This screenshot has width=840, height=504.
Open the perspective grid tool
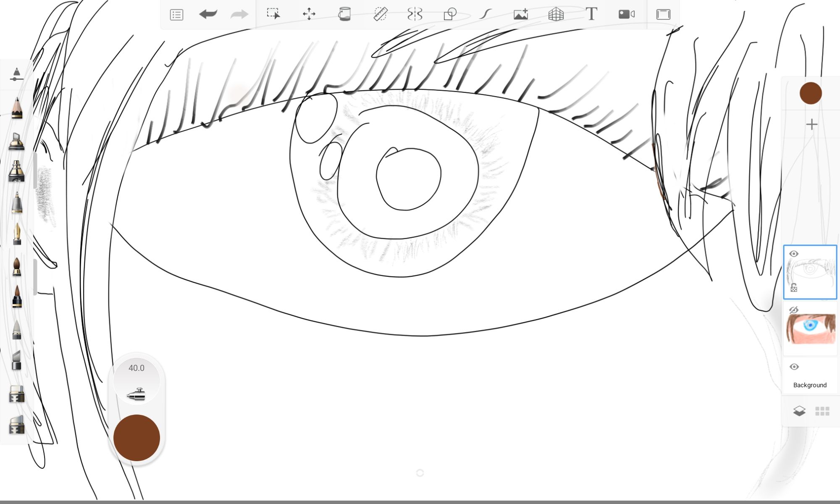coord(556,14)
